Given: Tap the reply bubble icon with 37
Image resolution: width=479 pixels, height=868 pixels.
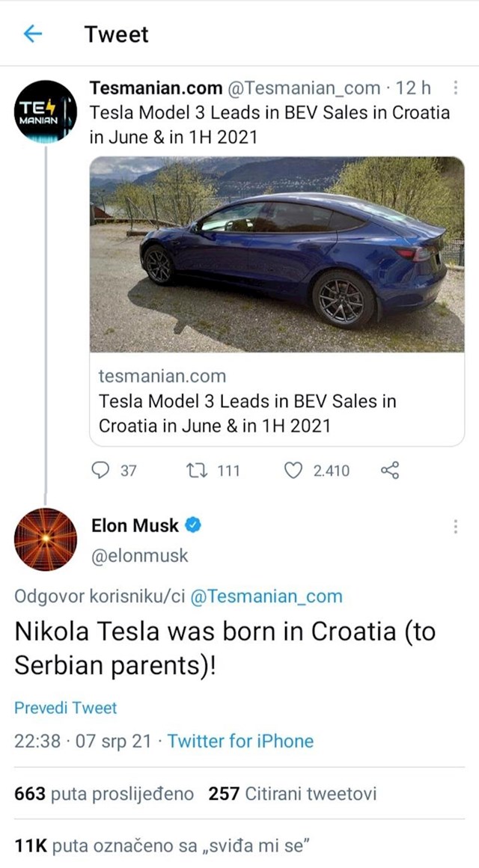Looking at the screenshot, I should [x=100, y=471].
